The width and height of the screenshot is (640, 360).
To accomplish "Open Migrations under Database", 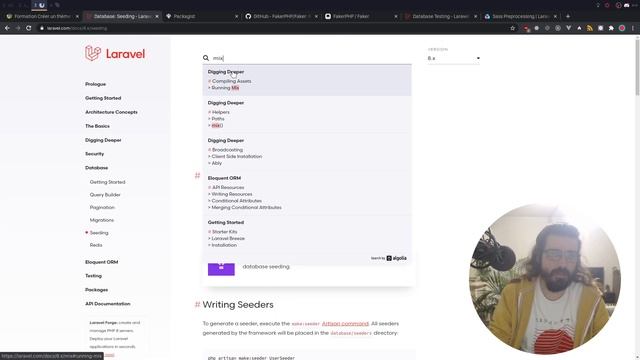I will pos(102,220).
